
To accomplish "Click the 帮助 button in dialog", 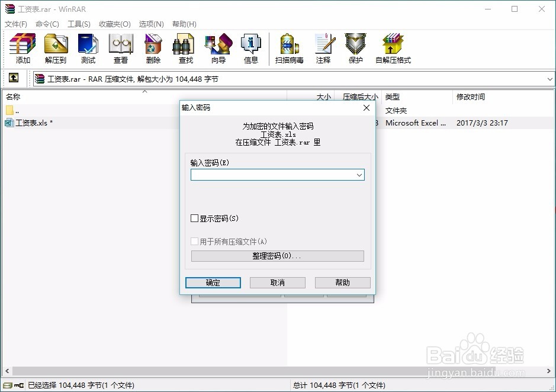I will pyautogui.click(x=342, y=282).
